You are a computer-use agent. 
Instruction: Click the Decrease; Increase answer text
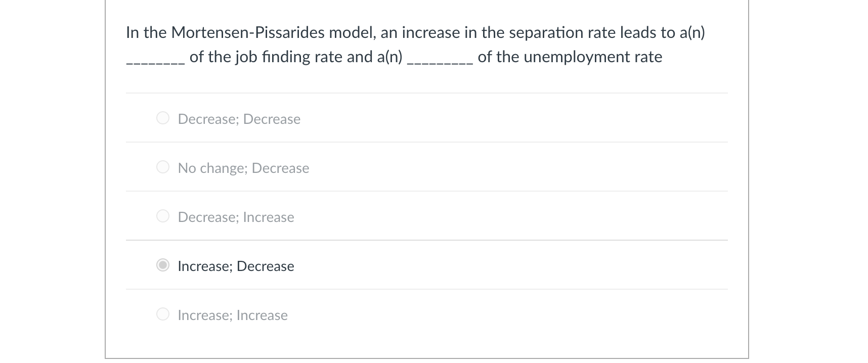point(236,217)
